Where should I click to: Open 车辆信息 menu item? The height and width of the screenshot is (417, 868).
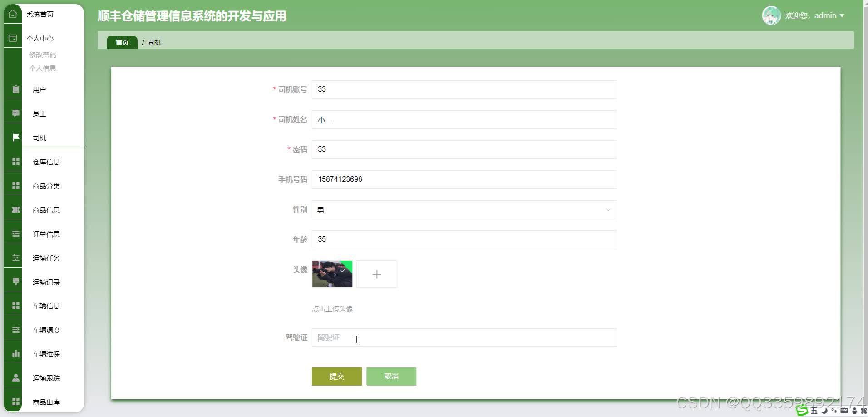pyautogui.click(x=46, y=306)
